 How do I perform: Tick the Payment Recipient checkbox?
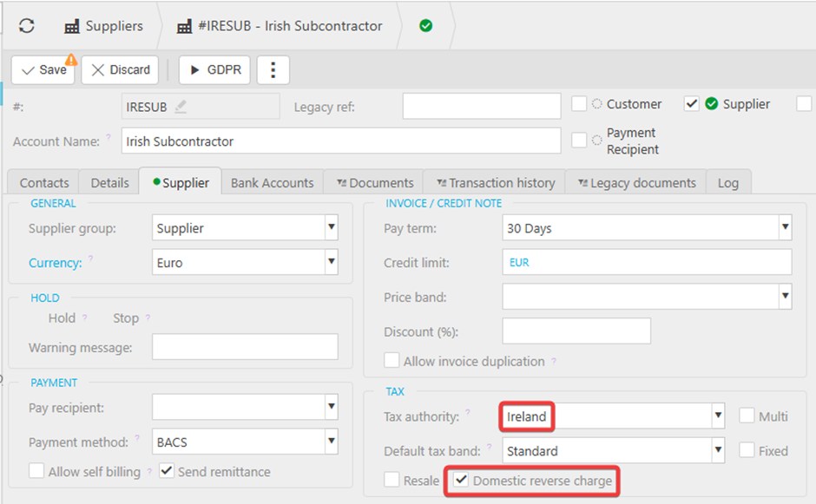click(579, 140)
